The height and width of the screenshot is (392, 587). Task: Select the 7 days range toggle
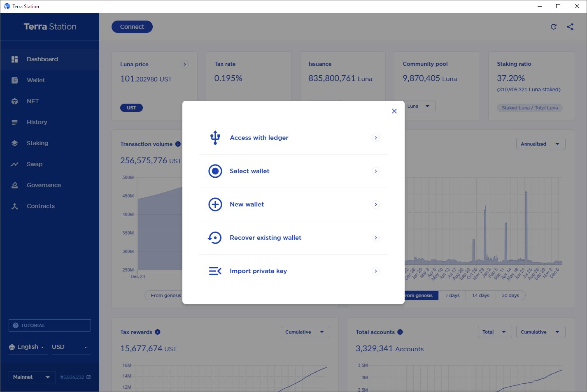tap(452, 295)
